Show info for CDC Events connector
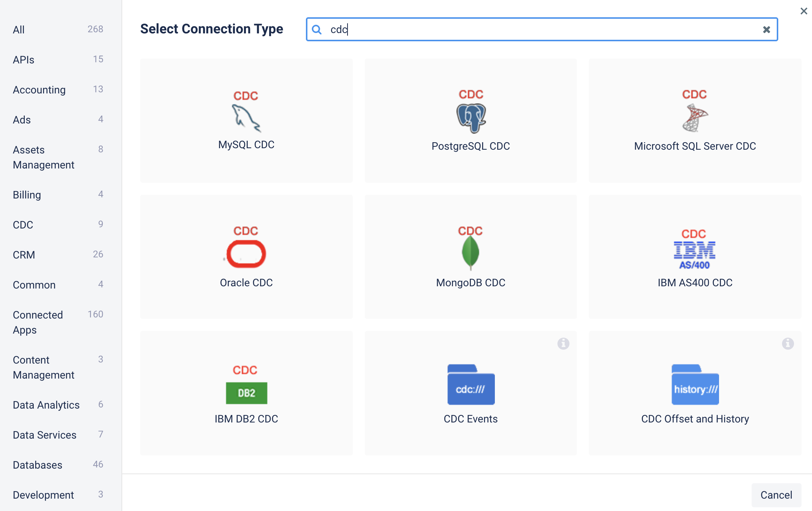Image resolution: width=812 pixels, height=511 pixels. click(564, 343)
